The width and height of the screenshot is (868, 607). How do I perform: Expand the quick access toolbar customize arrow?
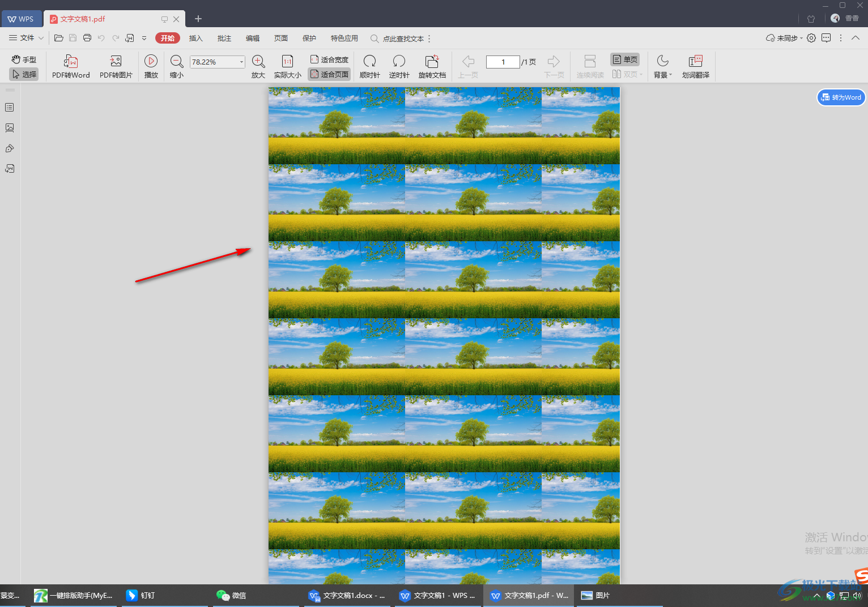click(x=144, y=38)
